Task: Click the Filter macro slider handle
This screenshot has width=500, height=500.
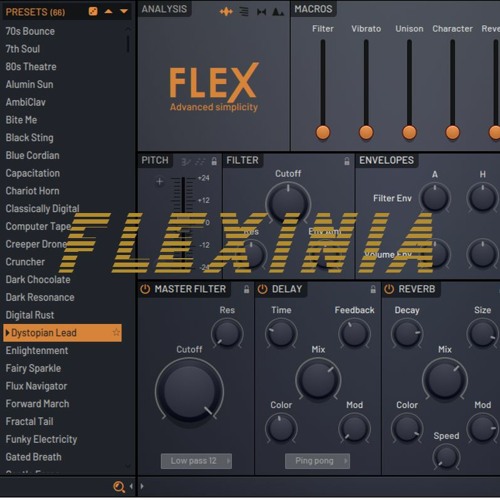Action: point(323,132)
